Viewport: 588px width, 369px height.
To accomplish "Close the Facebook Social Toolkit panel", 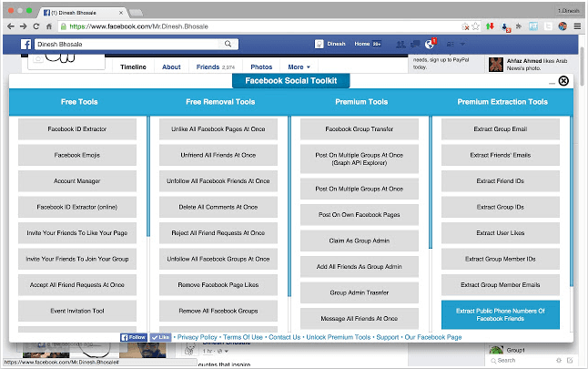I will pyautogui.click(x=563, y=81).
